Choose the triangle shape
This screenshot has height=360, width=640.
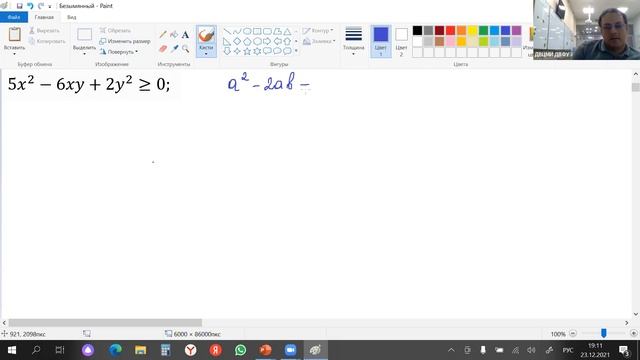click(x=287, y=31)
